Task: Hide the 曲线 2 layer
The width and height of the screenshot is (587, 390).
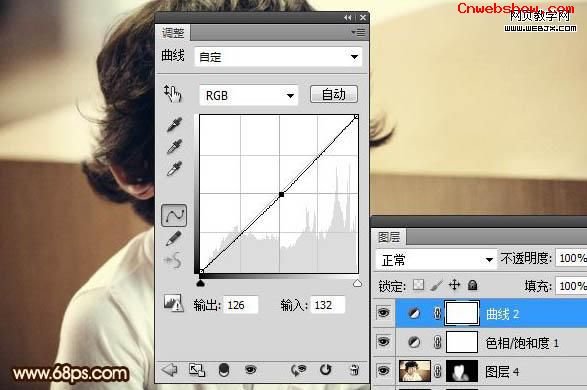Action: (x=383, y=313)
